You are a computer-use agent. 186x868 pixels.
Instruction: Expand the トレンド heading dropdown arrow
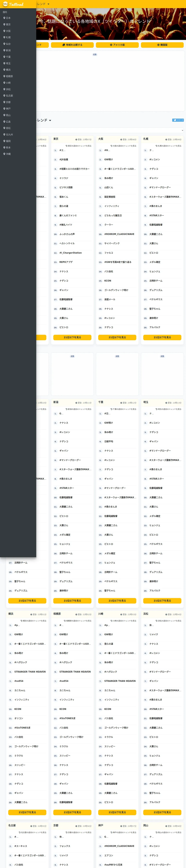(50, 121)
